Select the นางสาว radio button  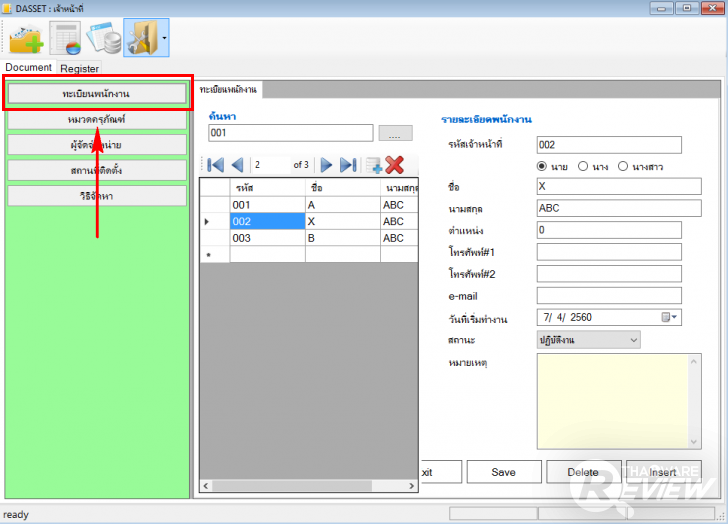click(623, 166)
